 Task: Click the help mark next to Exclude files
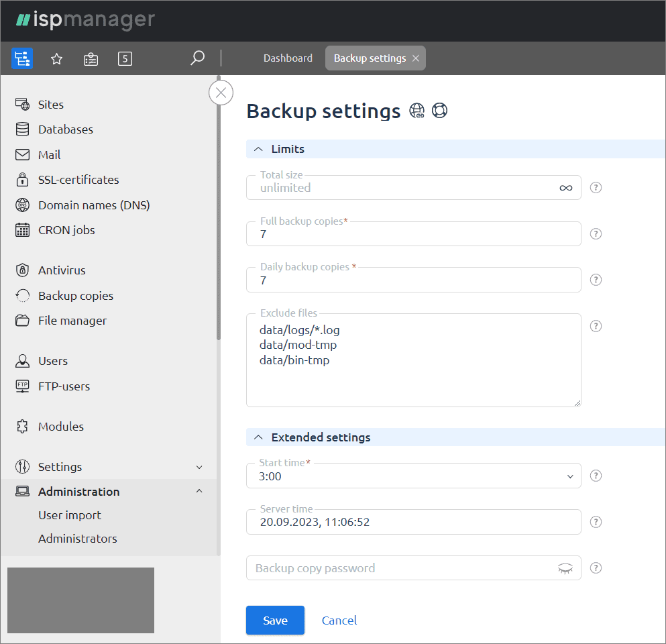[x=595, y=326]
